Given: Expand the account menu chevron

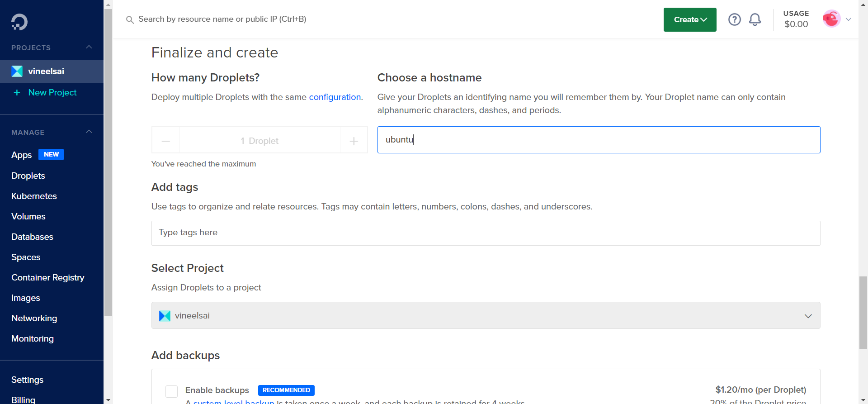Looking at the screenshot, I should pos(849,19).
